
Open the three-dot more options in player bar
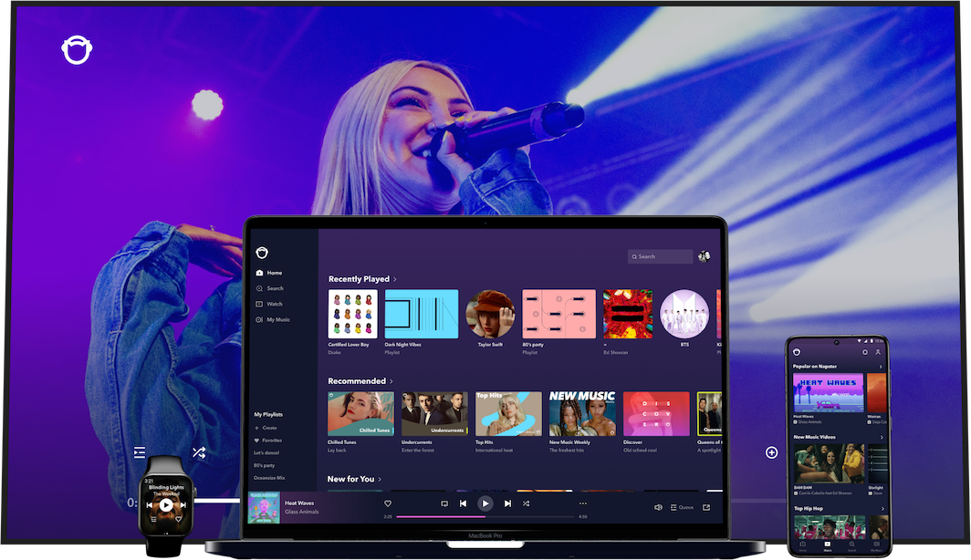pos(583,503)
